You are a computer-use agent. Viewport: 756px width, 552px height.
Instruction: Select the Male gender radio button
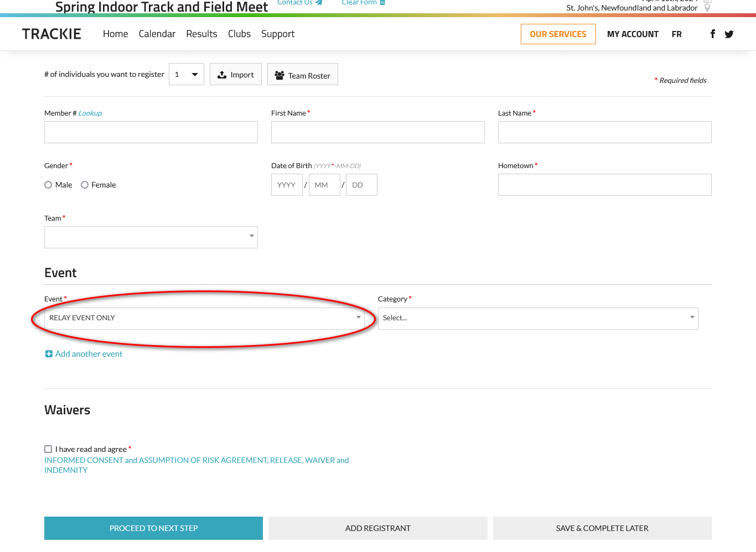pyautogui.click(x=48, y=185)
